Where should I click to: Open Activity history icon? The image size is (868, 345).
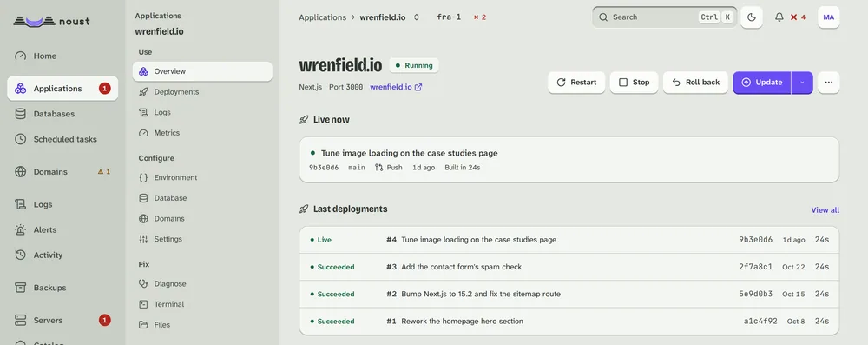coord(21,255)
